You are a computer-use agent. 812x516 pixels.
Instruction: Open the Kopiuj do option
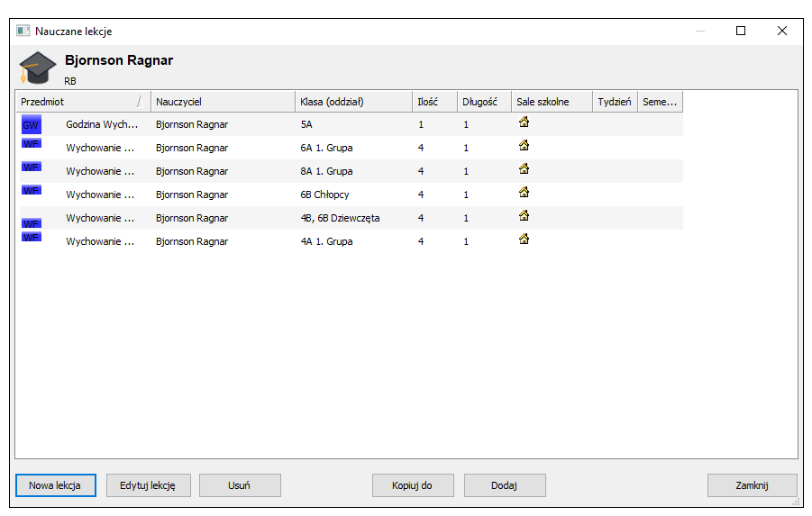[413, 485]
